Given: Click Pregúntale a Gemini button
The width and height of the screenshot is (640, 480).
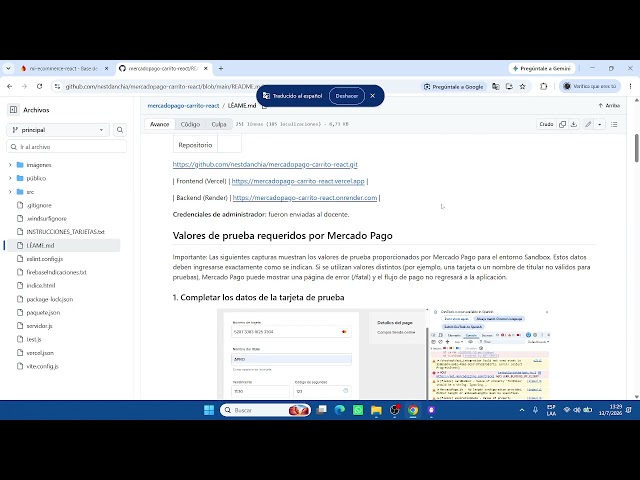Looking at the screenshot, I should click(x=542, y=69).
